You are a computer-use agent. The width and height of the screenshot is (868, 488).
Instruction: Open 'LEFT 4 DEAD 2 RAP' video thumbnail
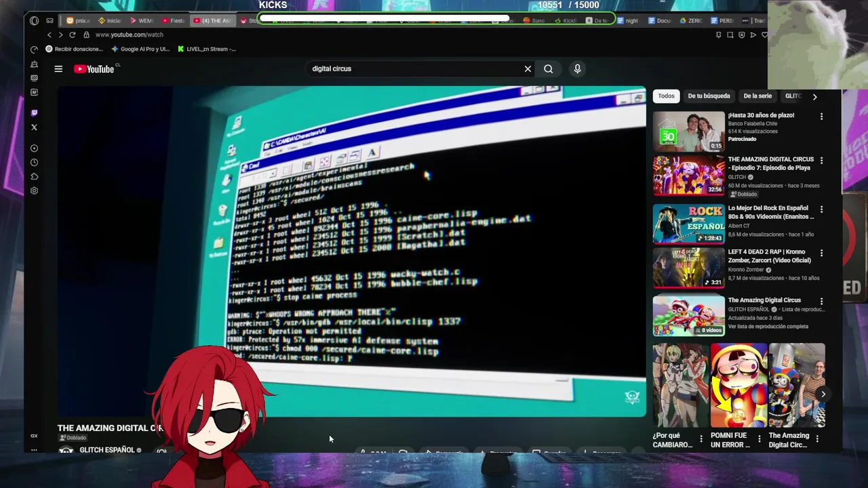688,267
